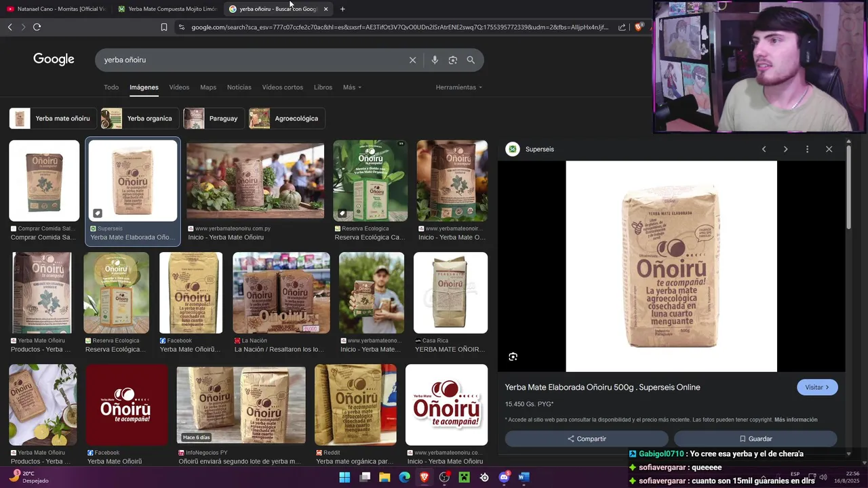Image resolution: width=868 pixels, height=488 pixels.
Task: Launch Microsoft Edge from taskbar
Action: tap(405, 477)
